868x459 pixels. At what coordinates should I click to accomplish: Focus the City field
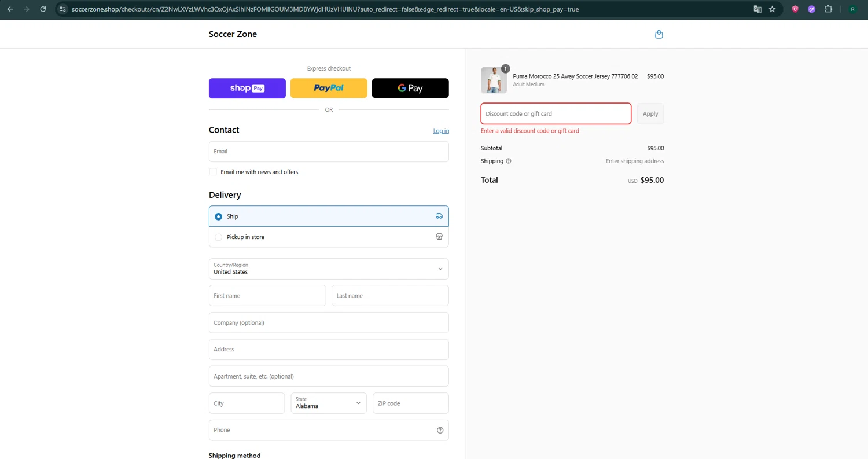[x=247, y=403]
